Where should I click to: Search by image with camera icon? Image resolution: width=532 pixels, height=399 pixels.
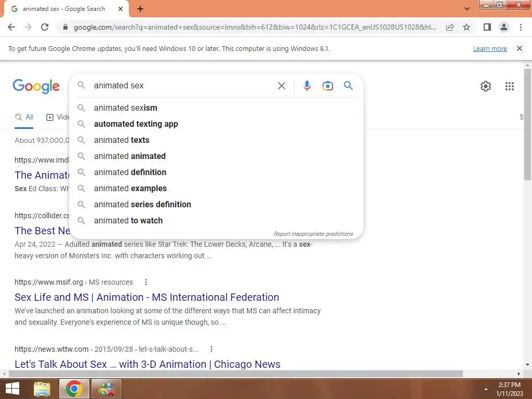pyautogui.click(x=327, y=86)
